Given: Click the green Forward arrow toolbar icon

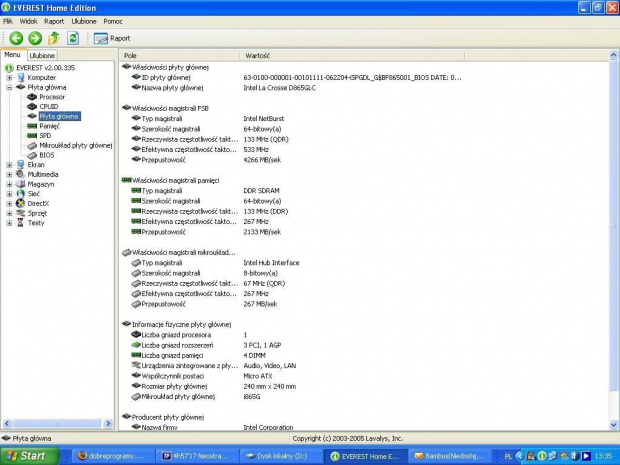Looking at the screenshot, I should [35, 38].
